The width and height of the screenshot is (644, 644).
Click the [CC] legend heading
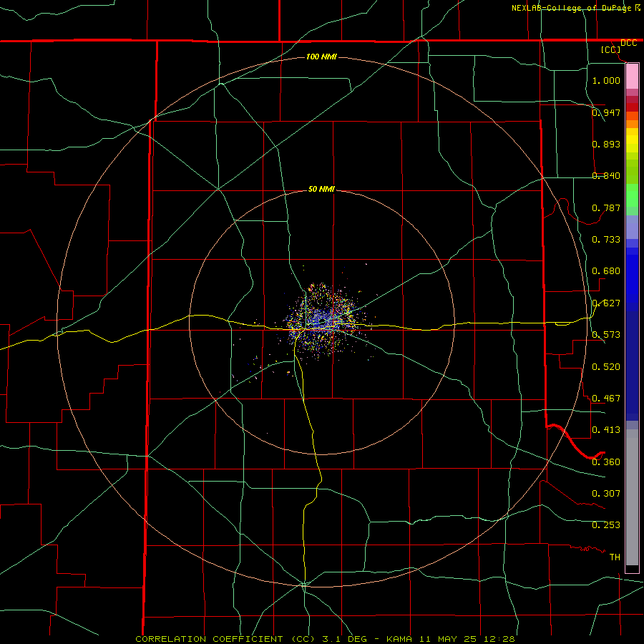610,49
